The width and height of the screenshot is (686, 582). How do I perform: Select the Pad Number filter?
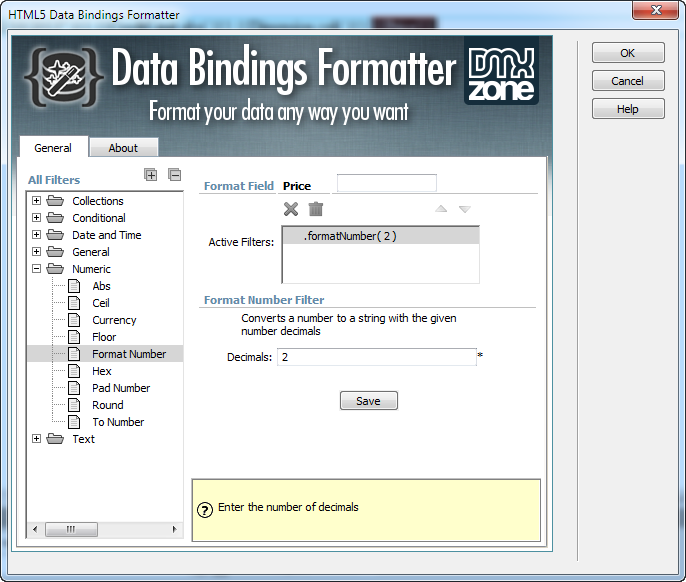click(121, 388)
